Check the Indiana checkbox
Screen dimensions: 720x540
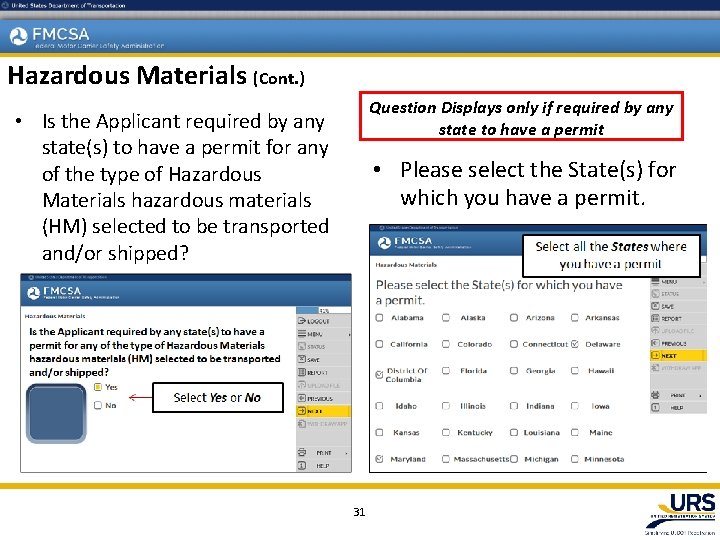[514, 406]
